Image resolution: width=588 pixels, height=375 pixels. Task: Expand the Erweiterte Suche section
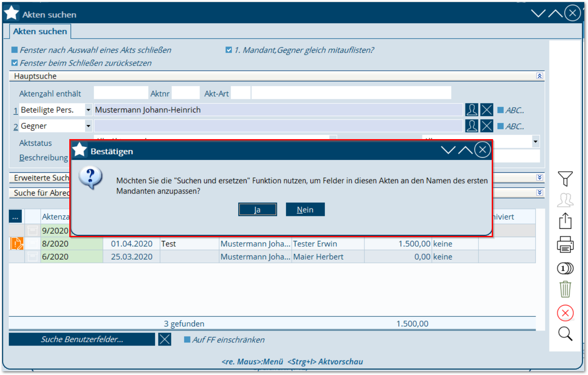coord(539,177)
